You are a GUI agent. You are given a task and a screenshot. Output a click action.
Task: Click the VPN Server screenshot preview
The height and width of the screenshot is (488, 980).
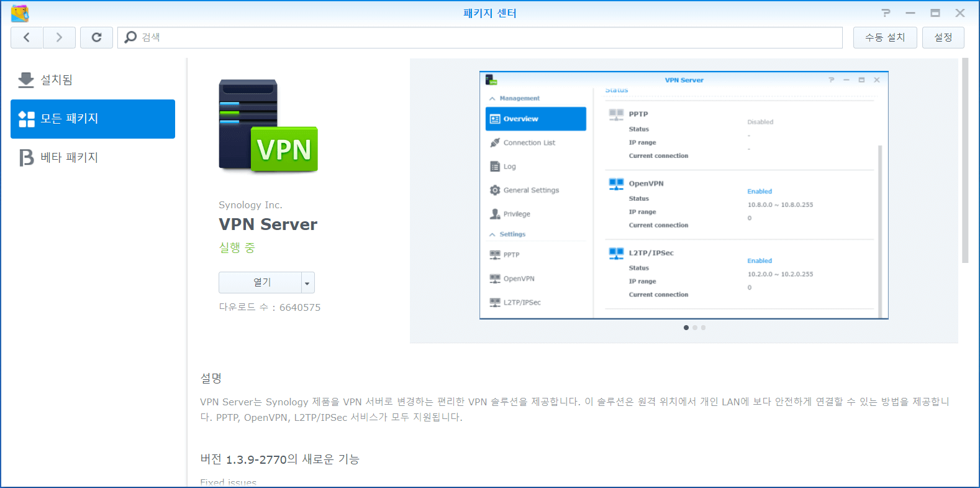684,195
